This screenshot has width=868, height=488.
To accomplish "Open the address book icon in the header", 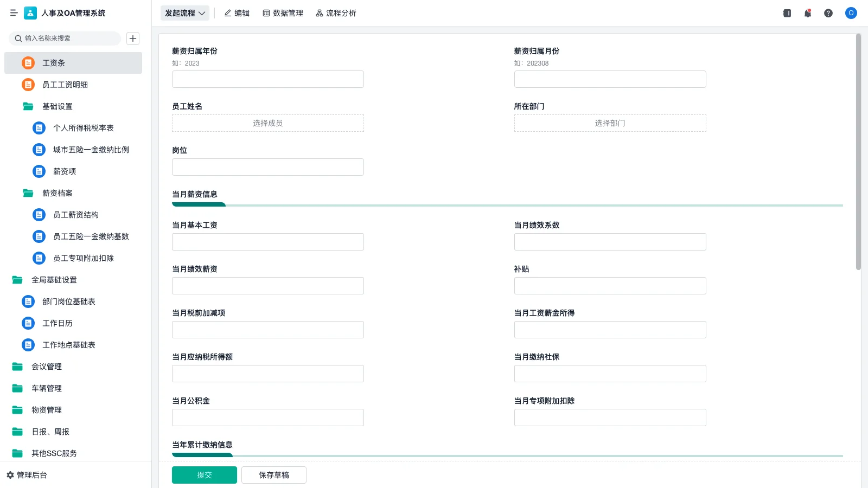I will 787,13.
